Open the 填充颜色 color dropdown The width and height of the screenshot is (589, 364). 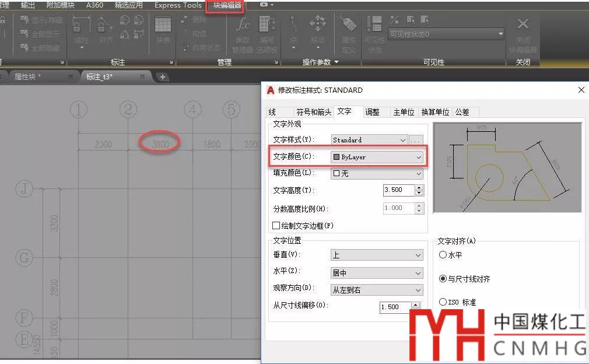(377, 173)
